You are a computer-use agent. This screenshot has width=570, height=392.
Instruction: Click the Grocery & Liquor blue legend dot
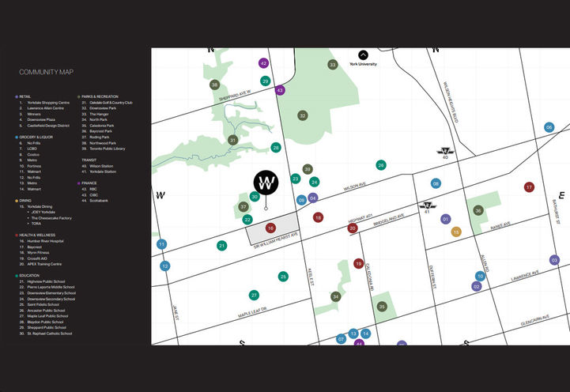pyautogui.click(x=17, y=138)
